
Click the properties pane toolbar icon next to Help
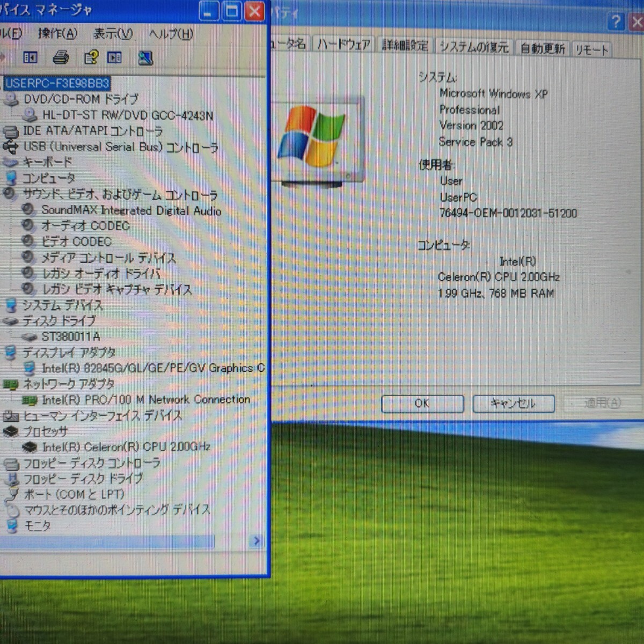pyautogui.click(x=115, y=57)
